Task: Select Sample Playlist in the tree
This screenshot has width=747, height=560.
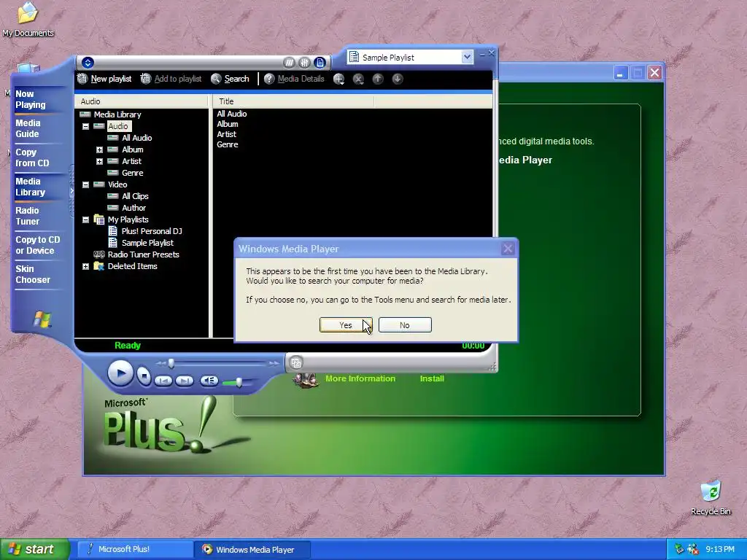Action: [x=147, y=243]
